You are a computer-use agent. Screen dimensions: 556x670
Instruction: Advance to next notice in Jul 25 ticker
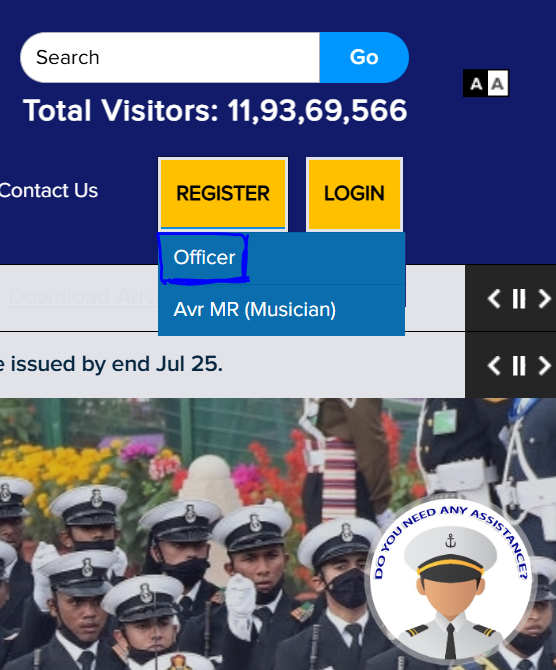click(544, 366)
